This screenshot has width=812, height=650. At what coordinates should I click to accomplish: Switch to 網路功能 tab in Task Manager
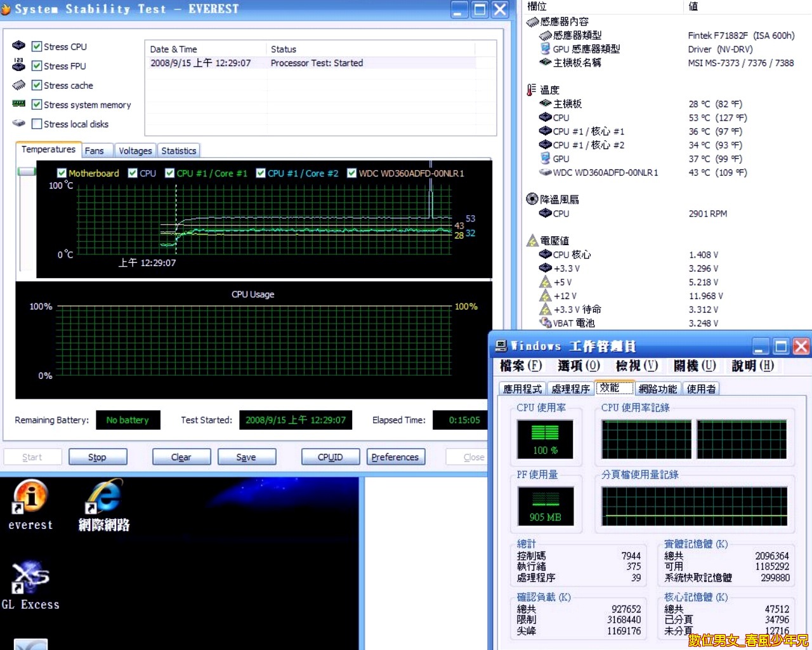(658, 388)
